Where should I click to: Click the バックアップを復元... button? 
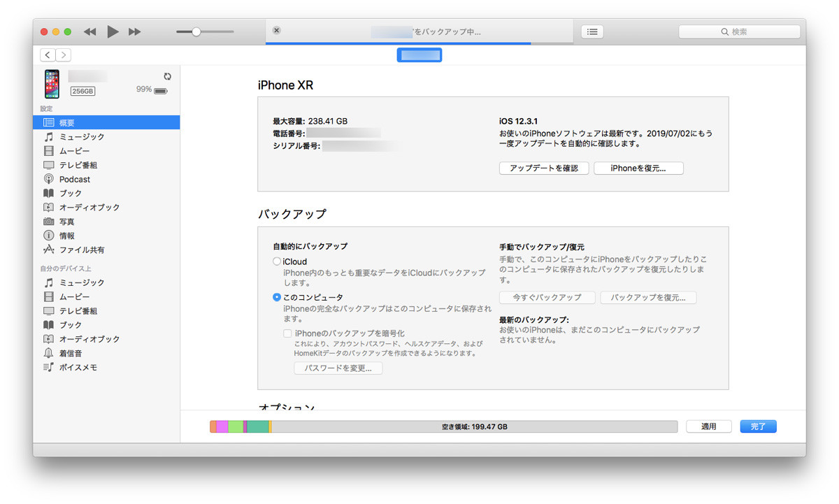[x=648, y=298]
